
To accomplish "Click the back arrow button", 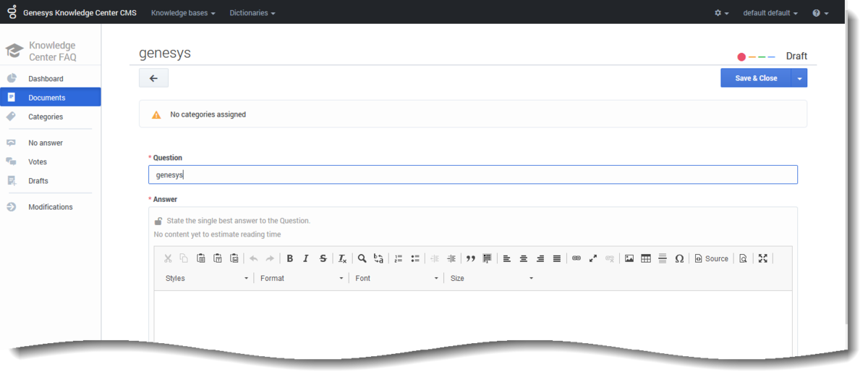I will pyautogui.click(x=153, y=78).
